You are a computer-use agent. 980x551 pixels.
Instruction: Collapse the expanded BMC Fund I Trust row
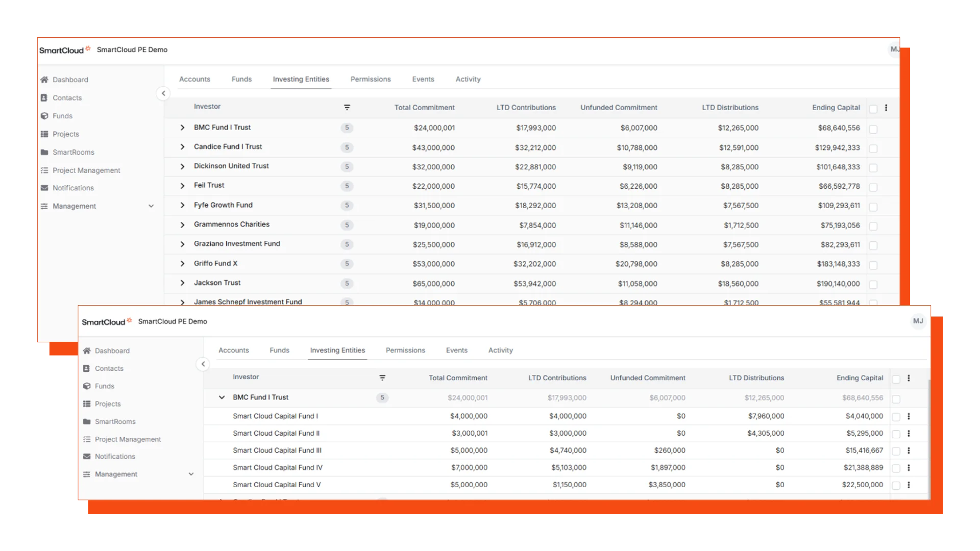222,397
